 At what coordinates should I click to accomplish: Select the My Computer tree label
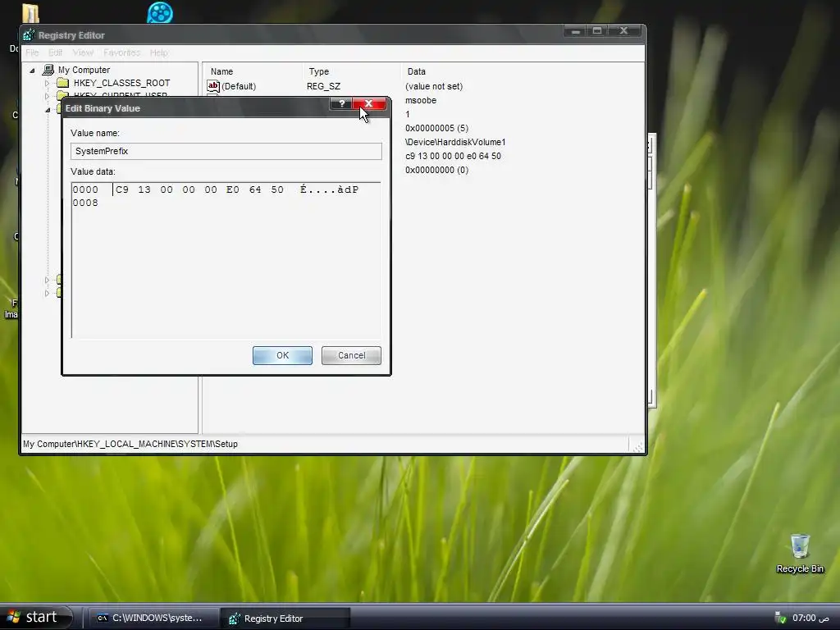click(84, 71)
